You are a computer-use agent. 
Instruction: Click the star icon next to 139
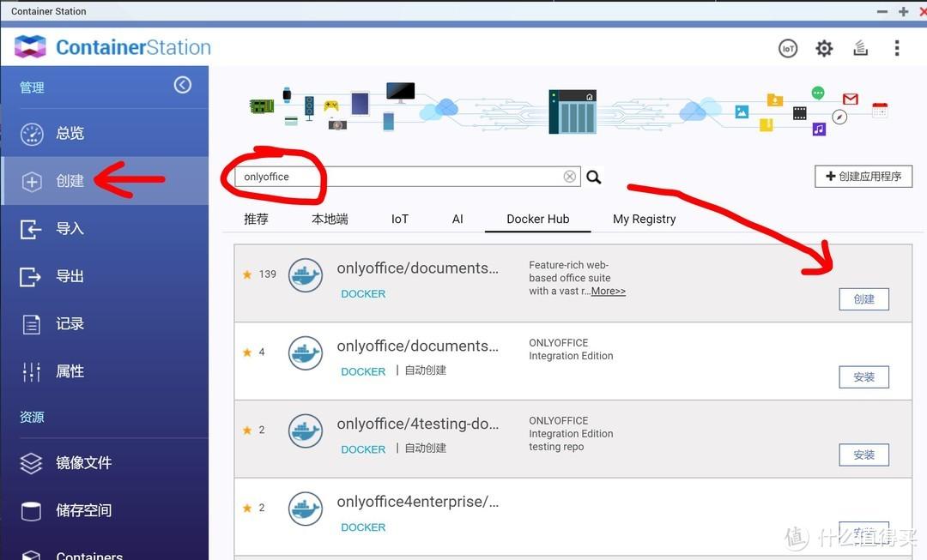click(x=247, y=274)
